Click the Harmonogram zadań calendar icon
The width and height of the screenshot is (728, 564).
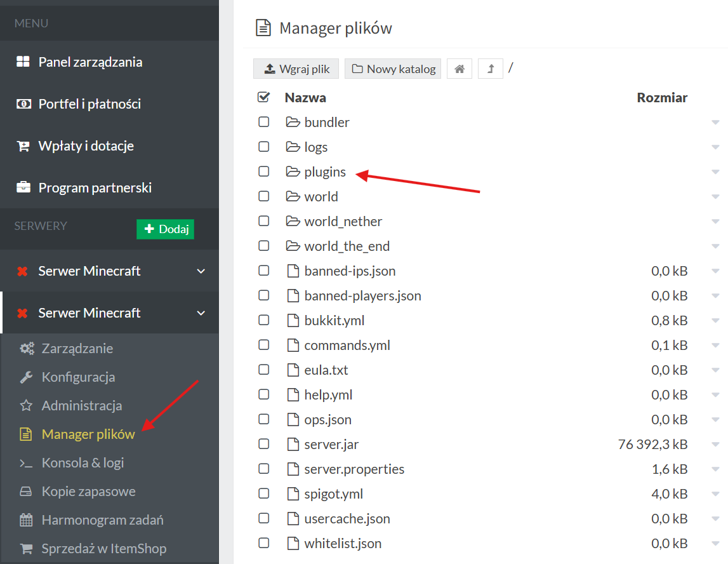tap(25, 520)
